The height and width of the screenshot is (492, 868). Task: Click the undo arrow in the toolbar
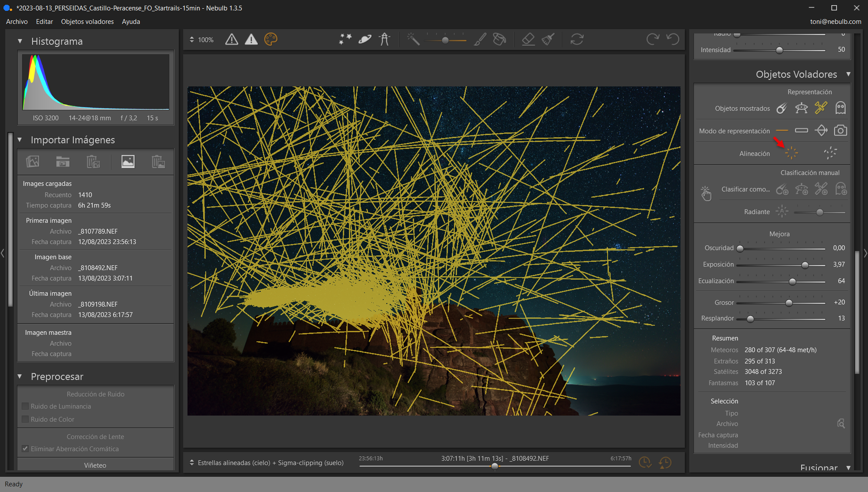673,40
